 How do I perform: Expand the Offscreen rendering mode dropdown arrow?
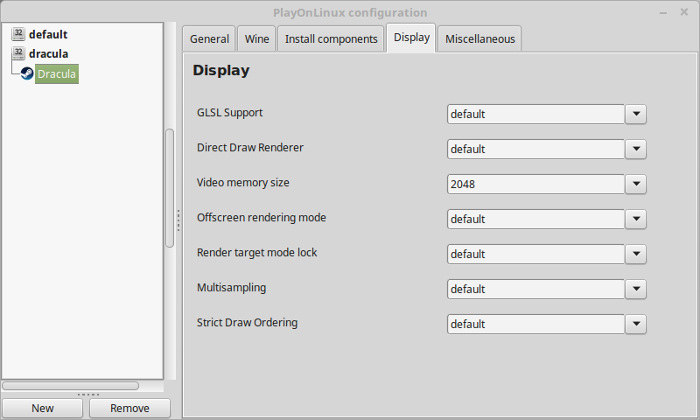point(636,219)
